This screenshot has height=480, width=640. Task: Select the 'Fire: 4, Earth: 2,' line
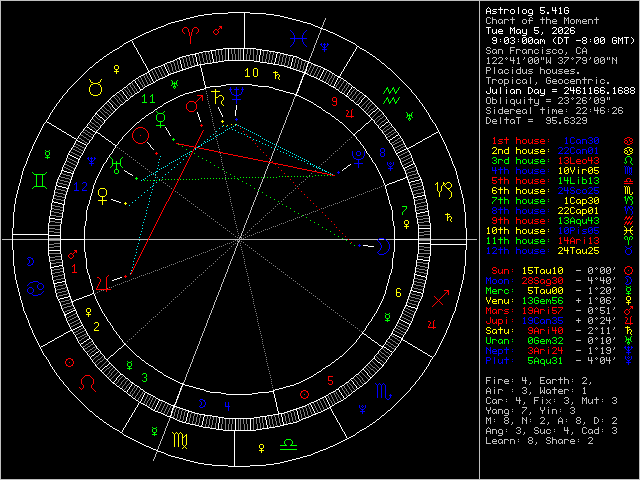pos(539,381)
